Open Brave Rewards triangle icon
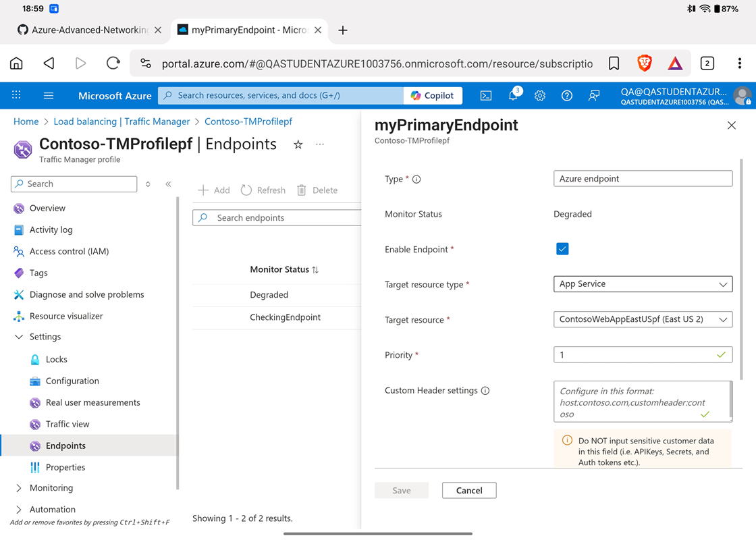 click(x=675, y=63)
